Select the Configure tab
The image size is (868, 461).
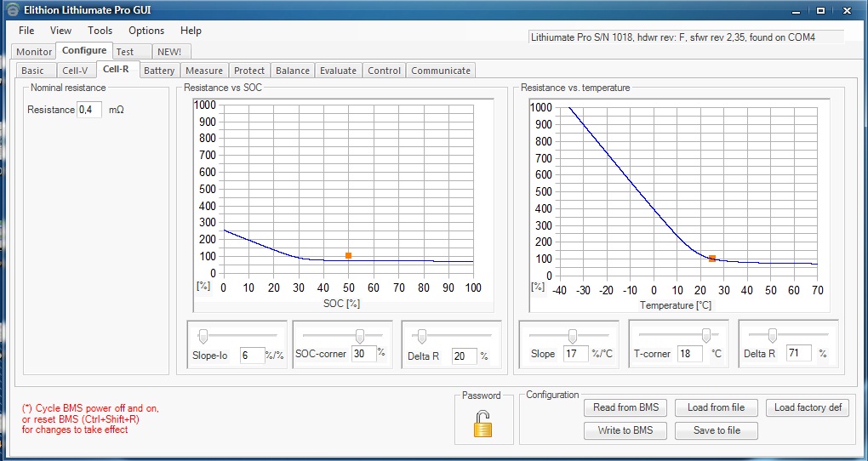pyautogui.click(x=84, y=50)
